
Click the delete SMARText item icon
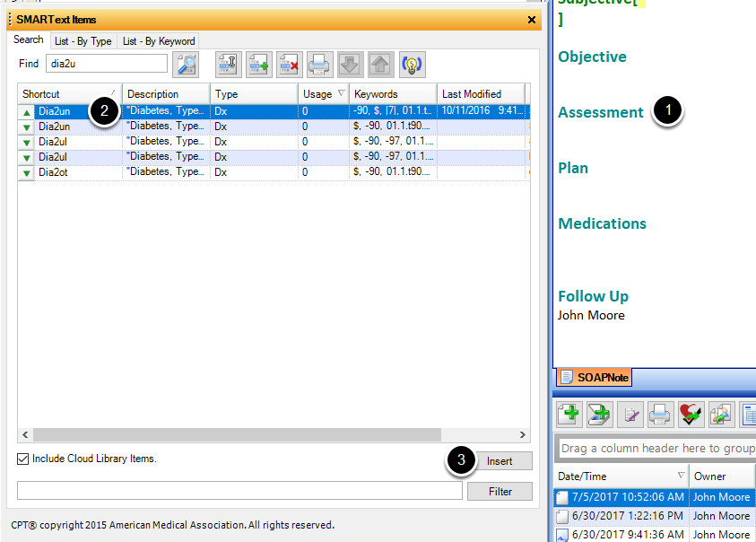290,65
